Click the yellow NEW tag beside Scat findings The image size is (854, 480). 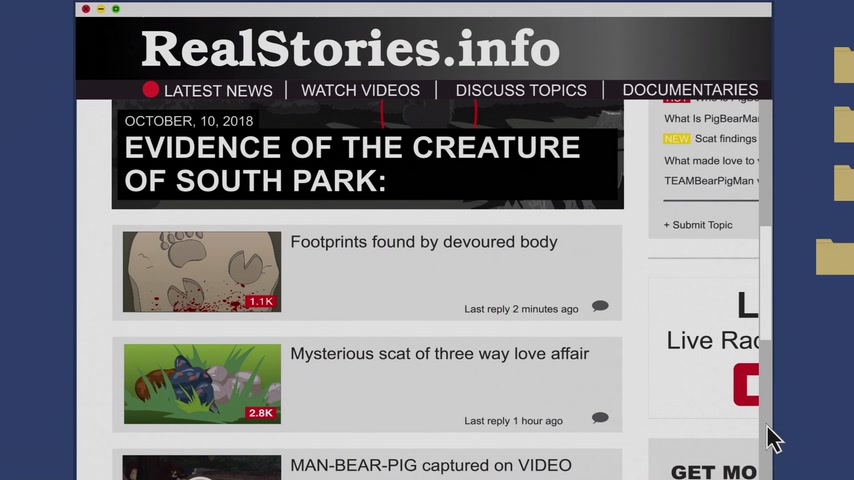(x=676, y=139)
